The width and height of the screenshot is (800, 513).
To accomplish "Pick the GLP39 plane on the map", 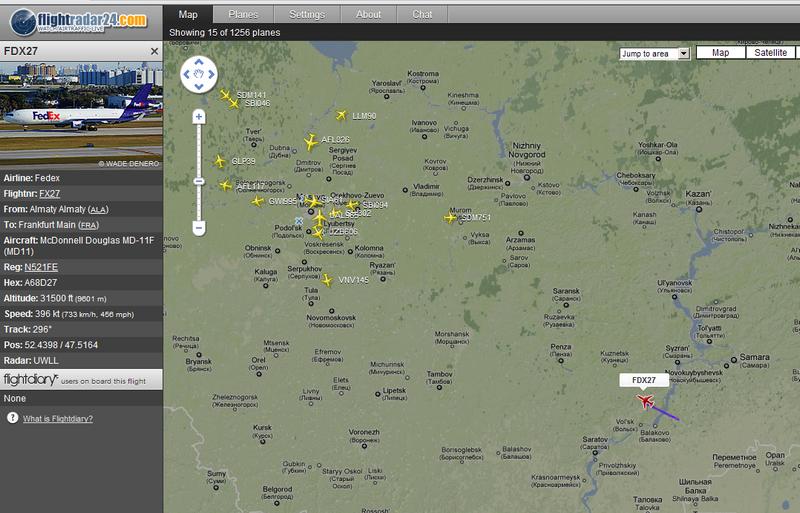I will pos(220,162).
